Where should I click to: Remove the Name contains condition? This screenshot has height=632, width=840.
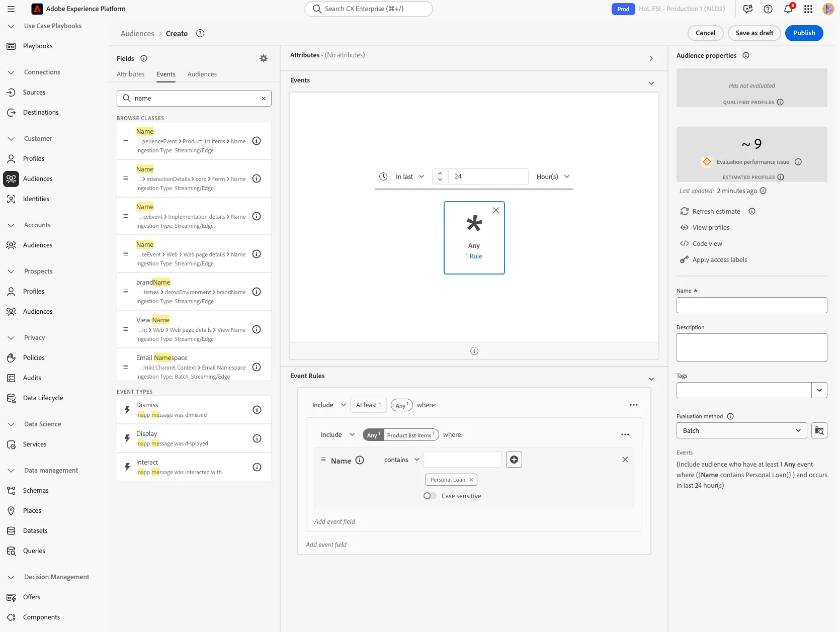[625, 460]
